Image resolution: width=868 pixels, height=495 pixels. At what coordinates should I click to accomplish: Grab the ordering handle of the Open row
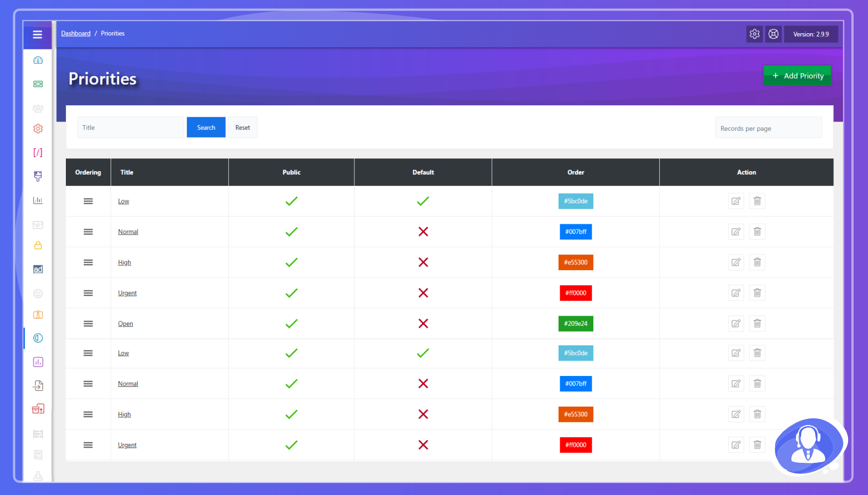coord(88,324)
